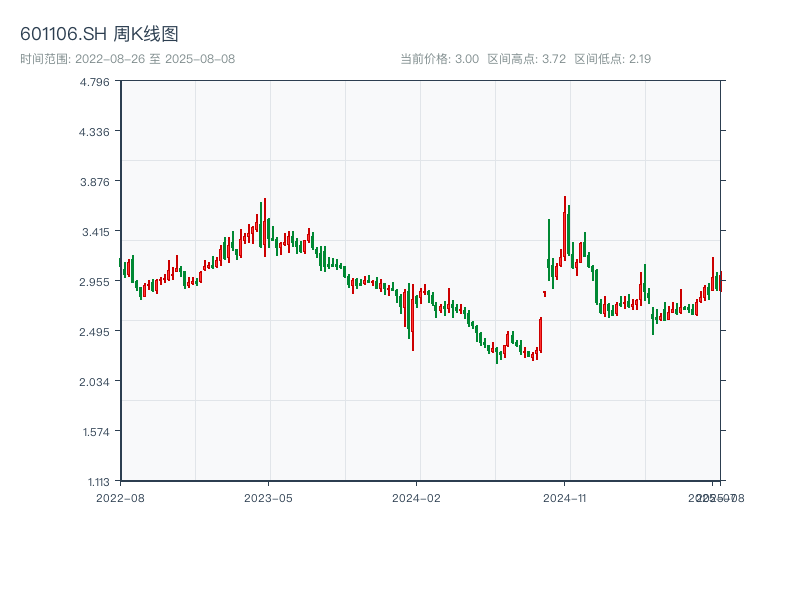The width and height of the screenshot is (800, 600).
Task: Click the 区间高点 3.72 label
Action: [x=526, y=59]
